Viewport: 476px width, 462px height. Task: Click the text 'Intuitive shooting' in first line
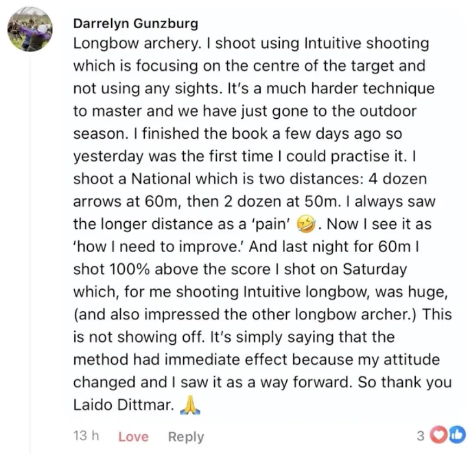click(366, 43)
